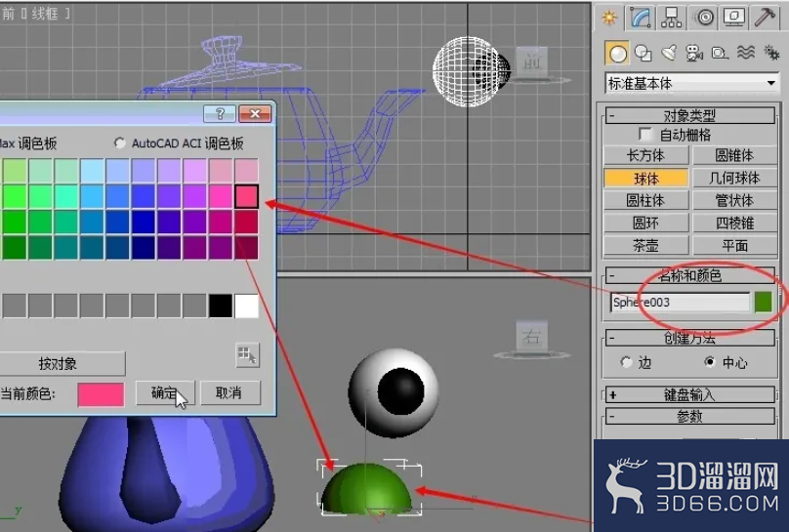Image resolution: width=789 pixels, height=532 pixels.
Task: Expand the 键盘输入 rollout
Action: pyautogui.click(x=689, y=394)
